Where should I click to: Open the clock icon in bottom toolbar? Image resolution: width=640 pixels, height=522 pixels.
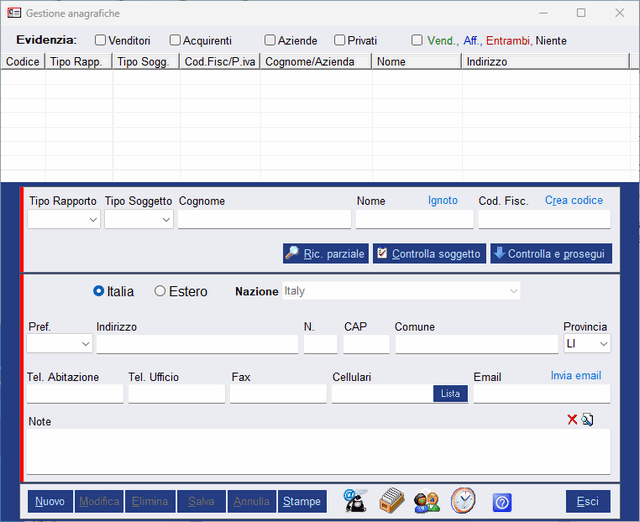tap(463, 501)
